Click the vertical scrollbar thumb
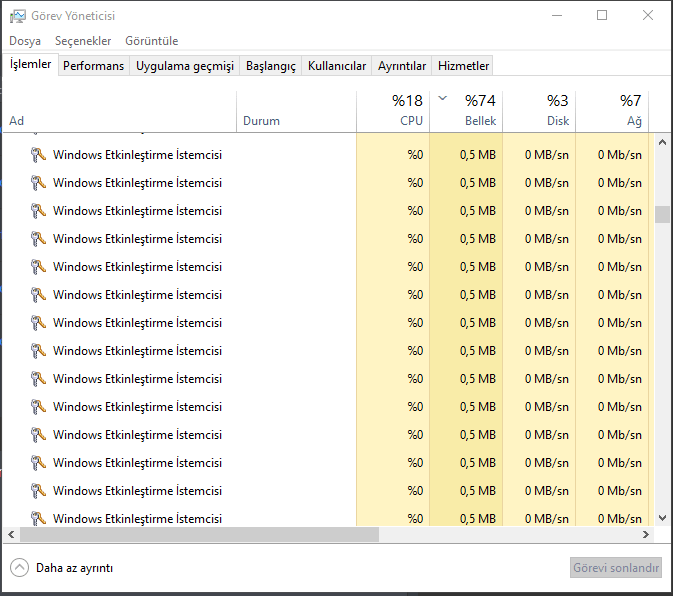Viewport: 673px width, 596px height. click(662, 215)
